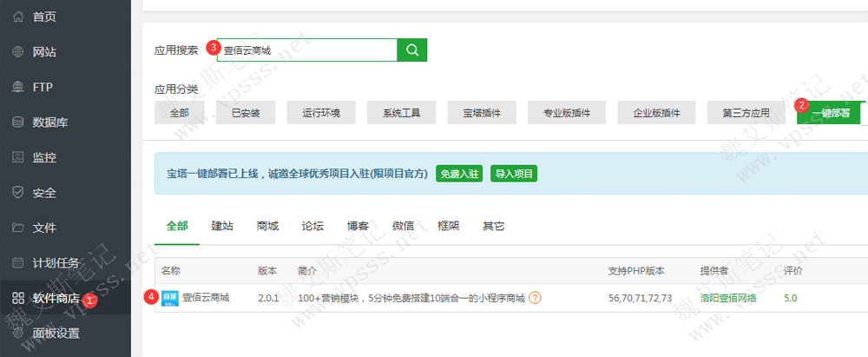Select the 企业版插件 category button
Viewport: 868px width, 357px height.
pyautogui.click(x=656, y=113)
